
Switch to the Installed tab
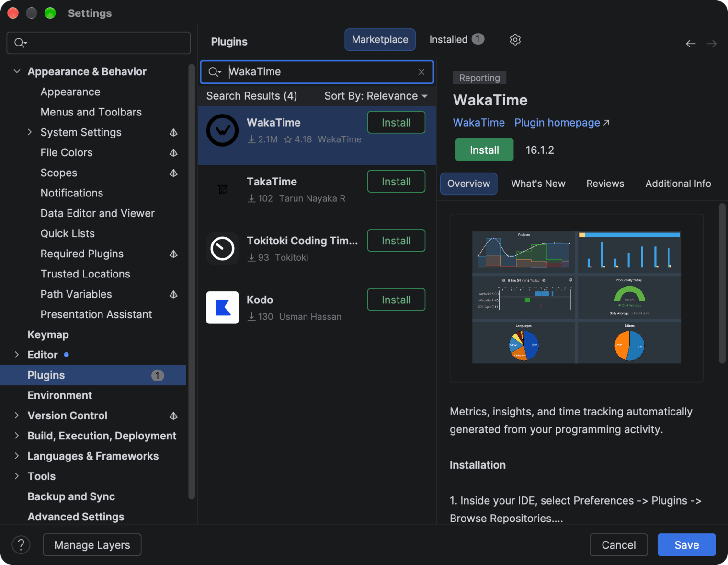coord(456,40)
